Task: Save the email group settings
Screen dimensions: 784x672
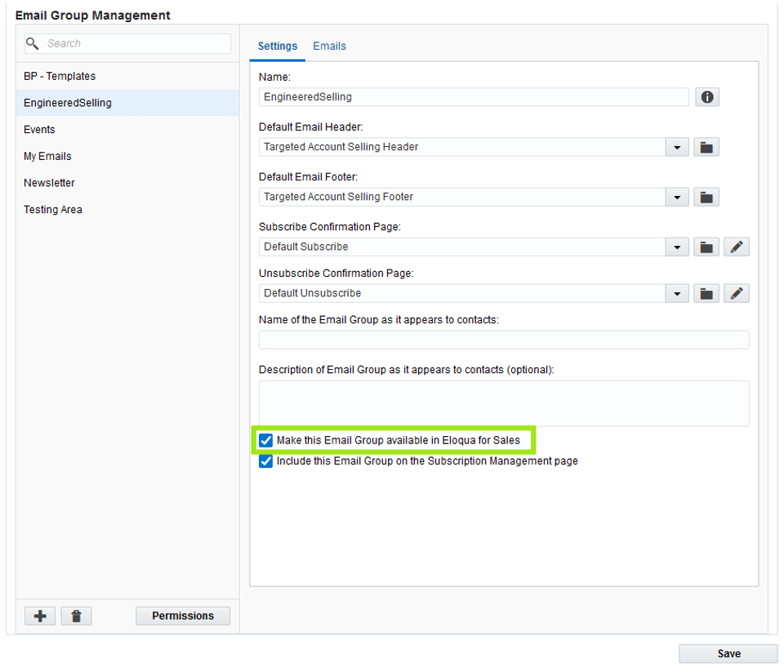Action: tap(728, 653)
